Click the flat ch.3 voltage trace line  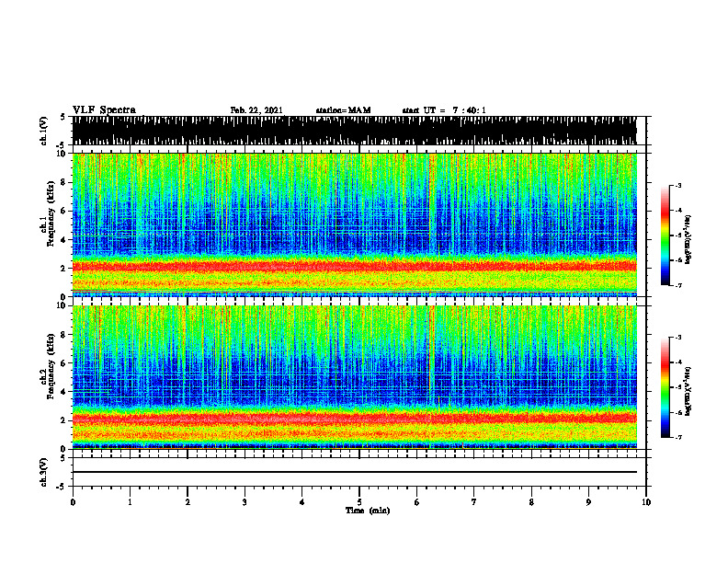(x=354, y=472)
